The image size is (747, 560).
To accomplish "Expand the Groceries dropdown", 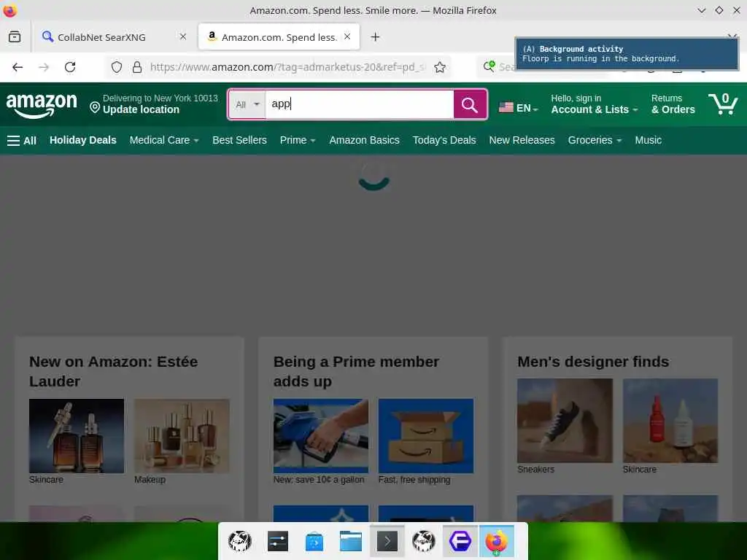I will [595, 141].
